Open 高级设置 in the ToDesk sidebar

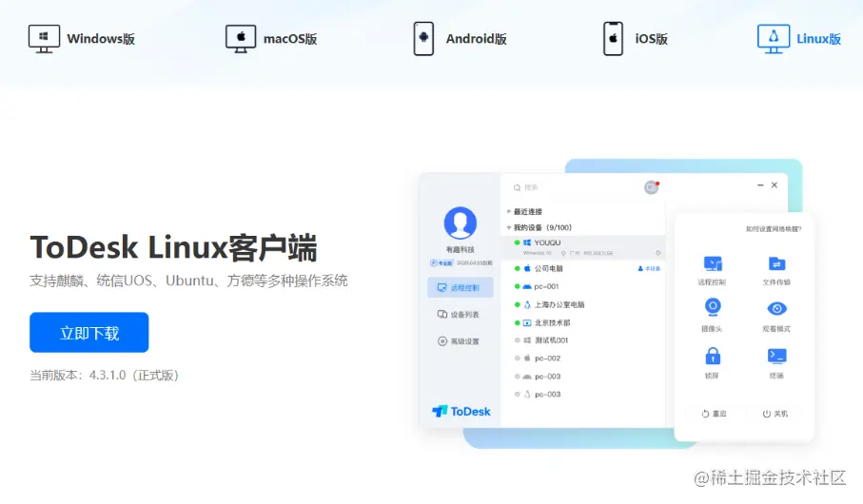click(x=461, y=341)
